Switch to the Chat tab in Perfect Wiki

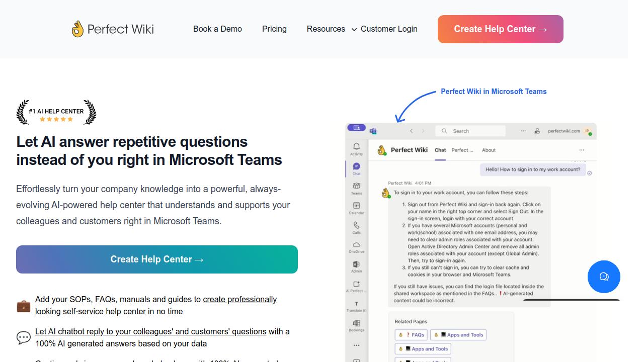[x=440, y=150]
